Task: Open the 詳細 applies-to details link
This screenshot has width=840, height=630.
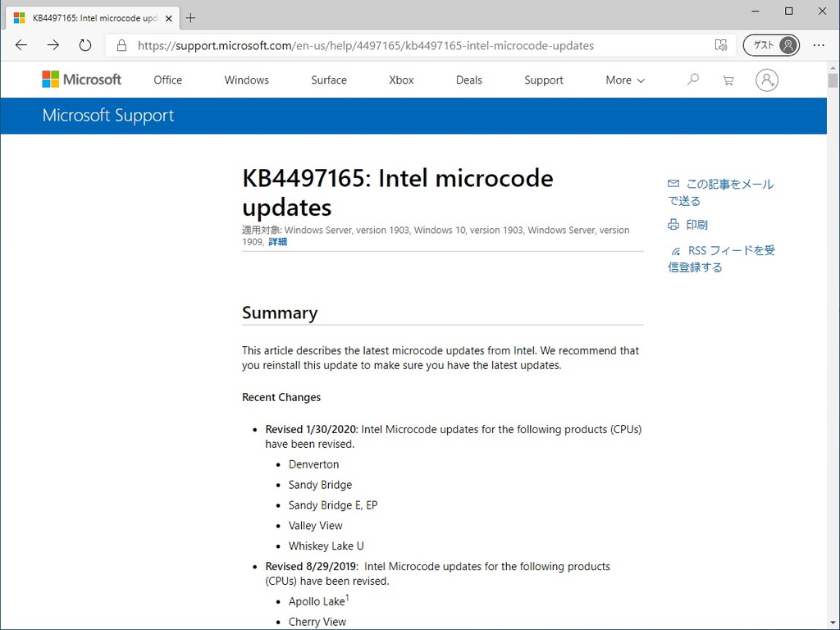Action: click(x=277, y=241)
